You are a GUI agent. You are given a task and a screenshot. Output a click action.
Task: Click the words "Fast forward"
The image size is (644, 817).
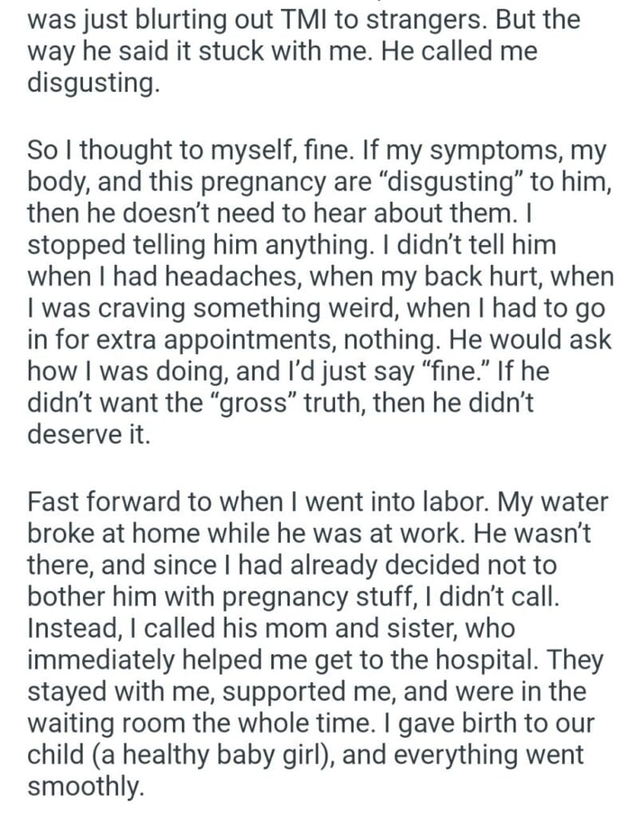coord(103,504)
